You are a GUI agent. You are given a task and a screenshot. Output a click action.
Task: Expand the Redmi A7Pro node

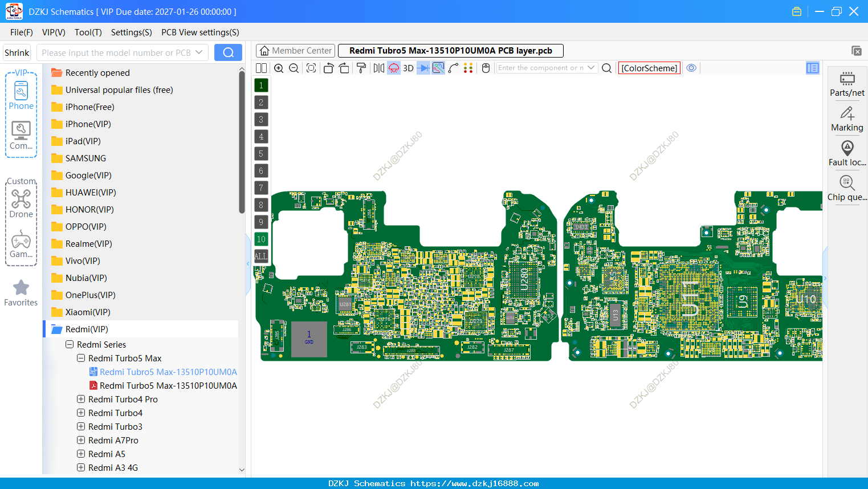point(81,440)
